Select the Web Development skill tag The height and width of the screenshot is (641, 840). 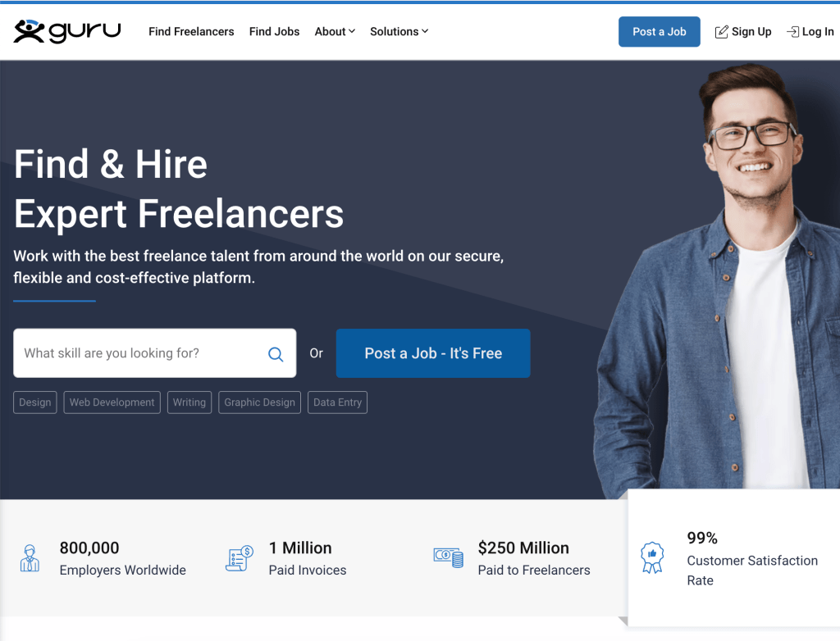click(112, 402)
